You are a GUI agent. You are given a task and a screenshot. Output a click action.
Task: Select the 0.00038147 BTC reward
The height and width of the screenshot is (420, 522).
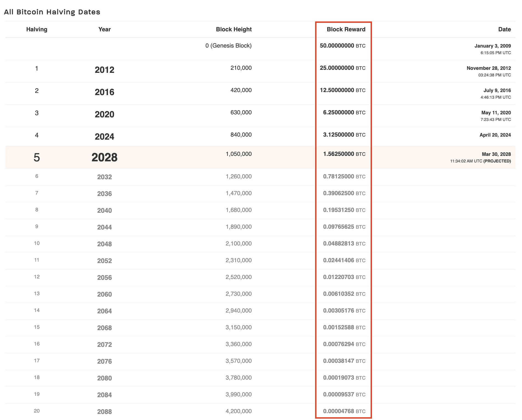pos(344,361)
